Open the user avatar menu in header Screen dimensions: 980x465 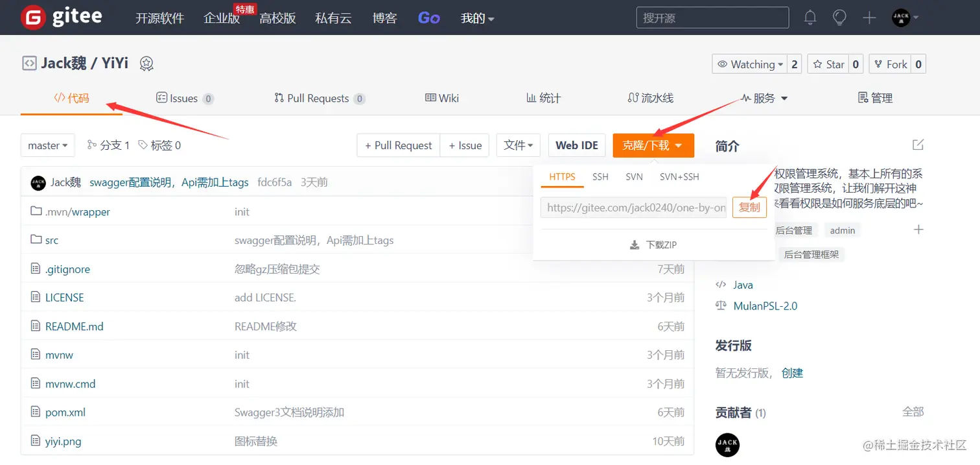(x=905, y=18)
